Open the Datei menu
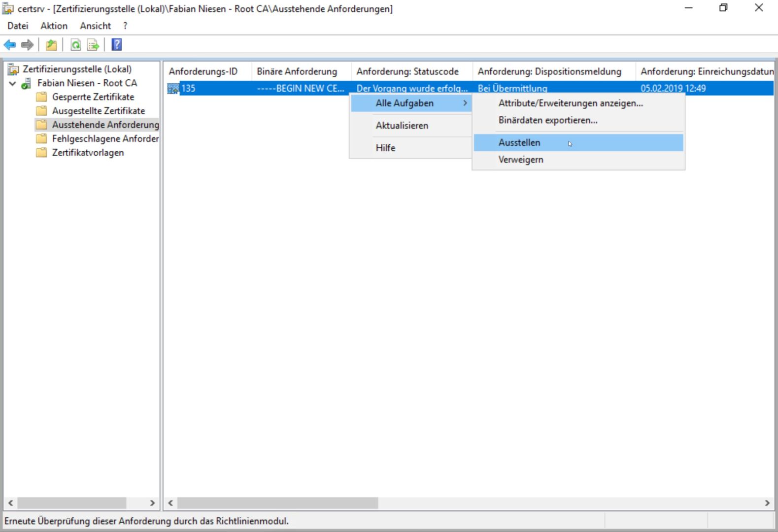The image size is (778, 532). coord(18,26)
